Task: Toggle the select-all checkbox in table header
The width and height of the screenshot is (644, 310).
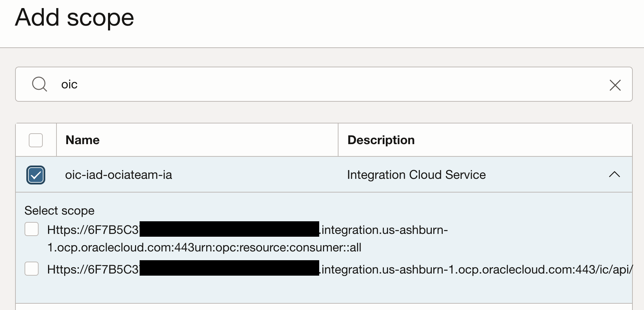Action: tap(36, 140)
